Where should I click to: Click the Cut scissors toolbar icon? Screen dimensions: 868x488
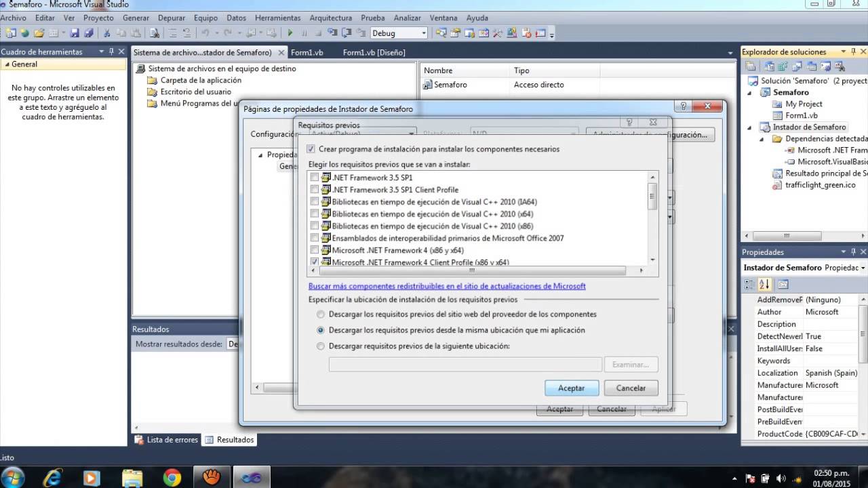[107, 33]
